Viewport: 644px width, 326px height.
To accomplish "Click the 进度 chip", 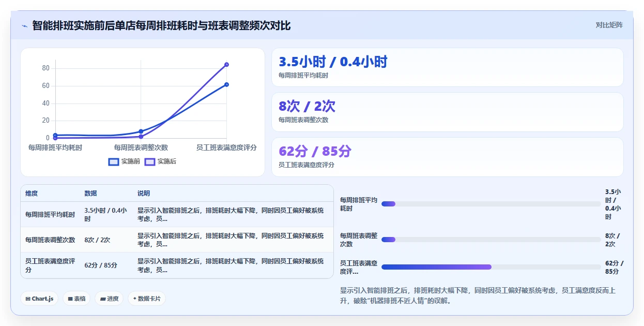I will pos(109,299).
